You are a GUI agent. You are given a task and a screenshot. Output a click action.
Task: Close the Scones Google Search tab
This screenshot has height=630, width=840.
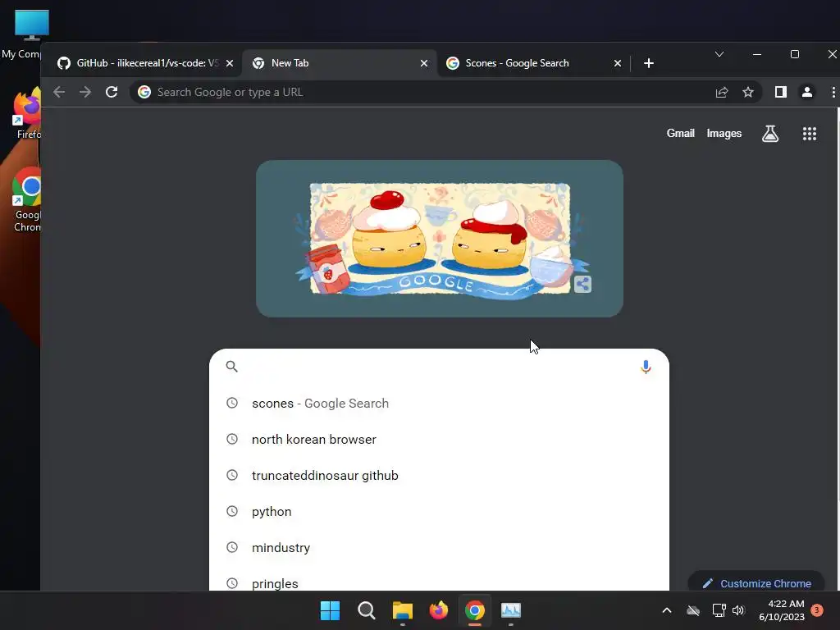(x=617, y=63)
